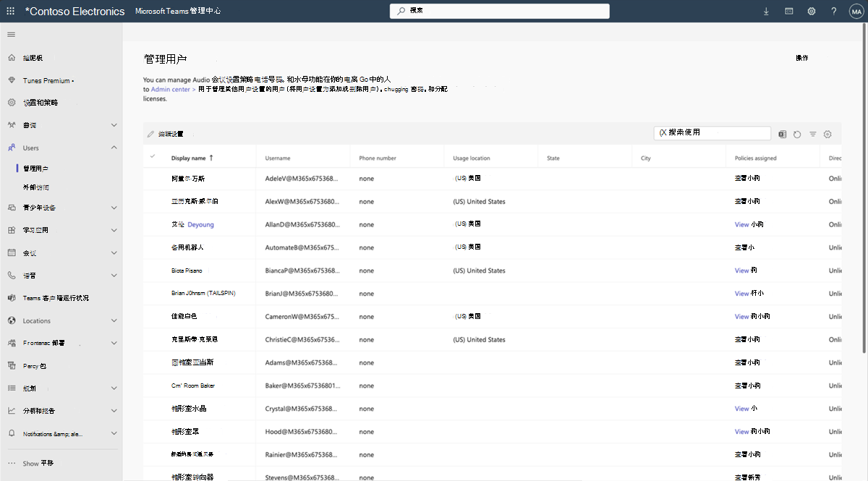Click the Deyoung user name link
The width and height of the screenshot is (868, 481).
click(x=200, y=225)
